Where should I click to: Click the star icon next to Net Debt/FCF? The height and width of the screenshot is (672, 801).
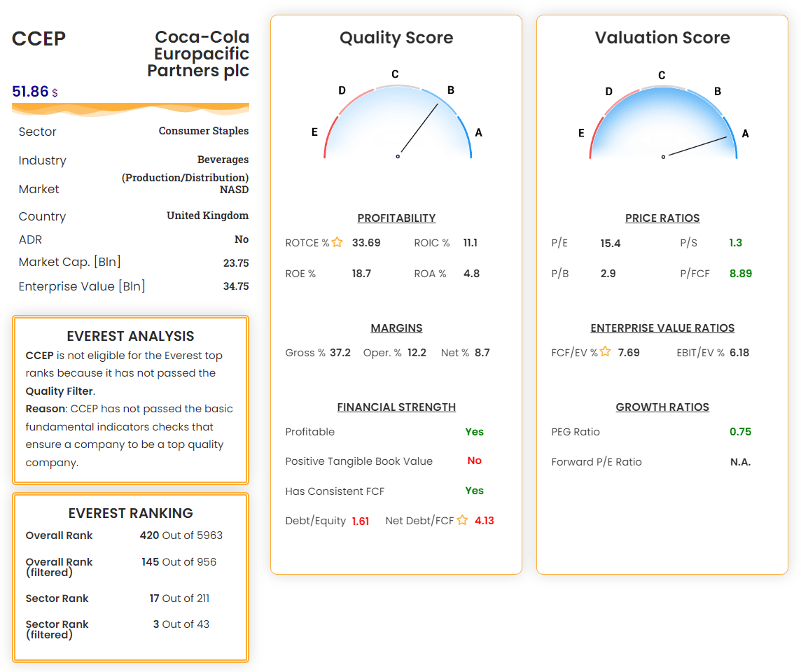coord(462,520)
